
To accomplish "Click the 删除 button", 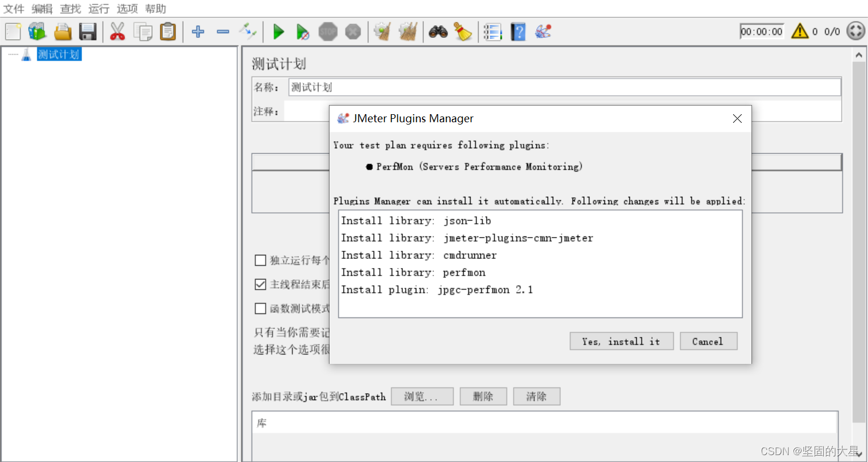I will (x=483, y=397).
